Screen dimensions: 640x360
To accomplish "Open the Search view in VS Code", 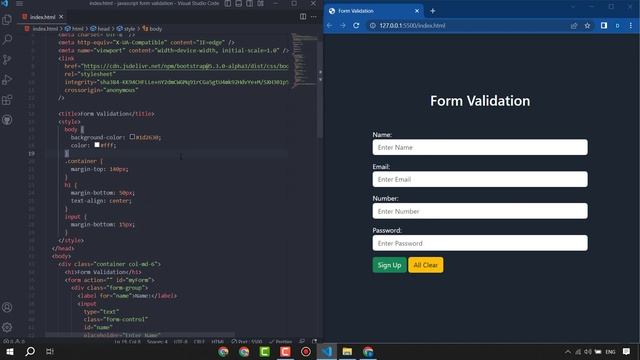I will coord(7,40).
